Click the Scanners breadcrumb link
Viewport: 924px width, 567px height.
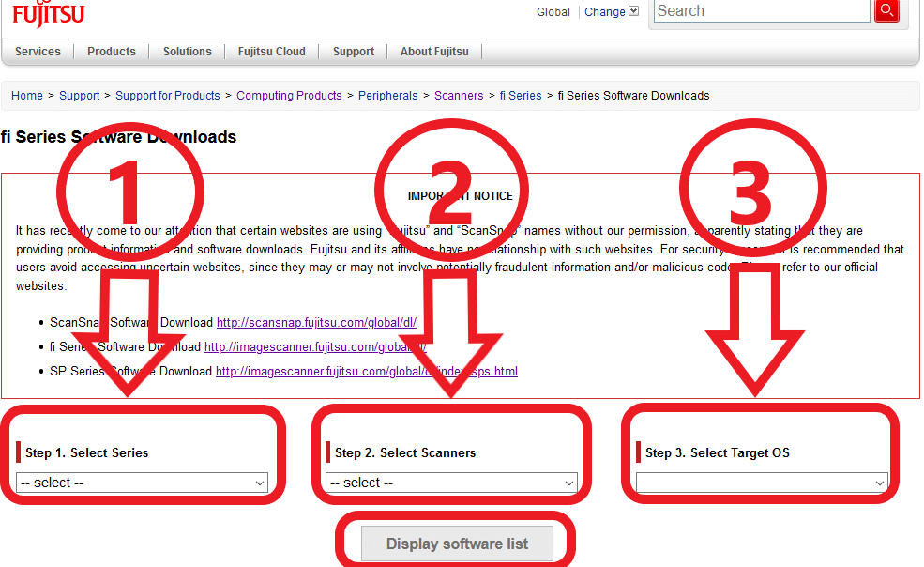[459, 96]
